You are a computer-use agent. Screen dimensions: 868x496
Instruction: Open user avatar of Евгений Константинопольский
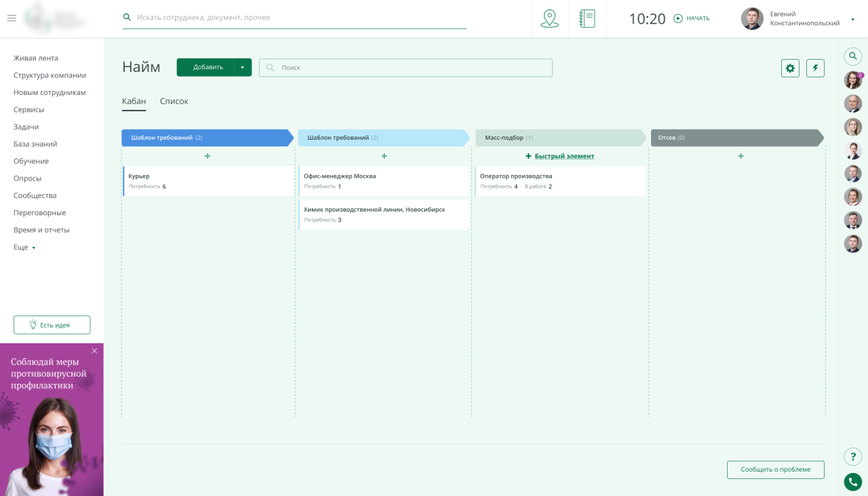pyautogui.click(x=752, y=18)
